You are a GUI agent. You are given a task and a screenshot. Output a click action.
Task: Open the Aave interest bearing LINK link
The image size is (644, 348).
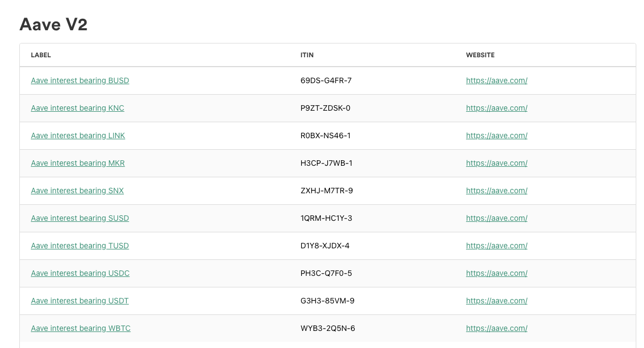[x=78, y=135]
